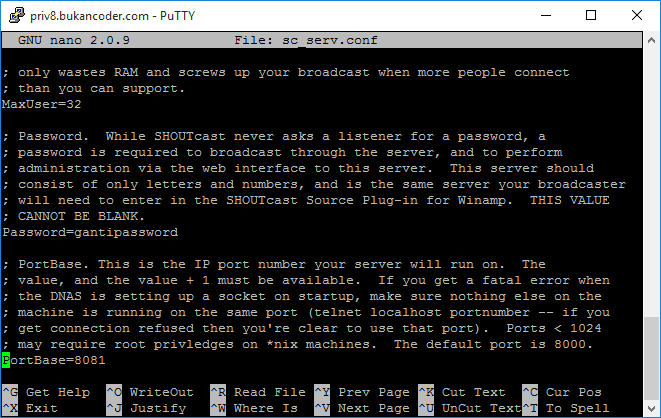The width and height of the screenshot is (661, 418).
Task: Click the MaxUser=32 setting line
Action: pyautogui.click(x=42, y=104)
